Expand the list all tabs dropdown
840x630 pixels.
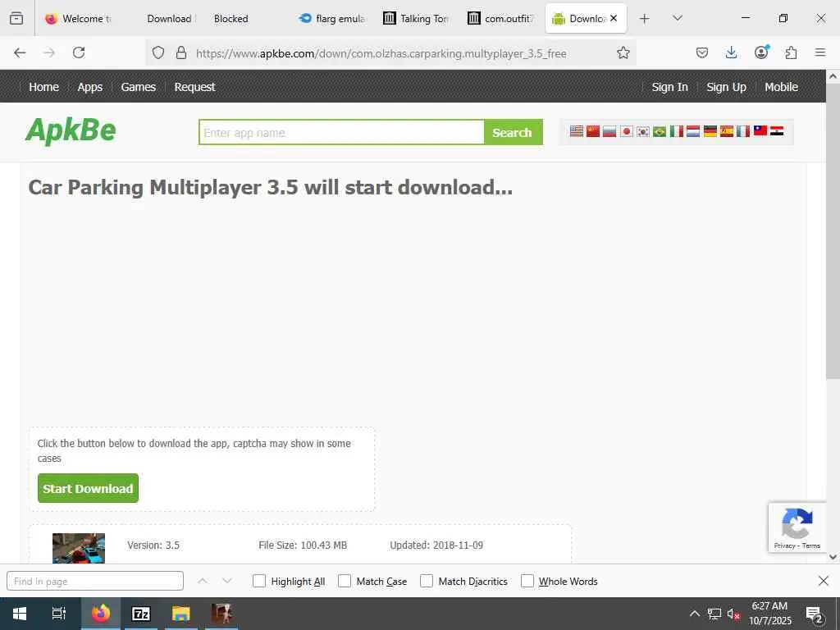tap(678, 18)
